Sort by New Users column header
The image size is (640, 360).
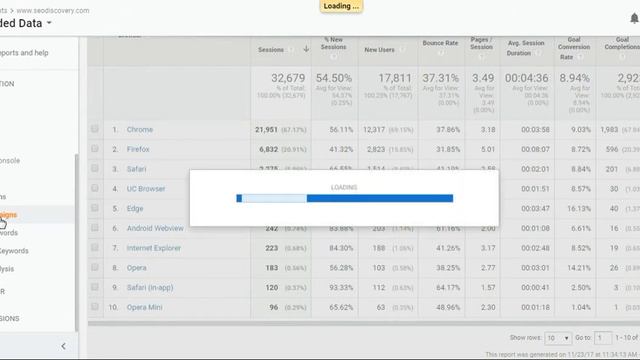click(x=380, y=50)
